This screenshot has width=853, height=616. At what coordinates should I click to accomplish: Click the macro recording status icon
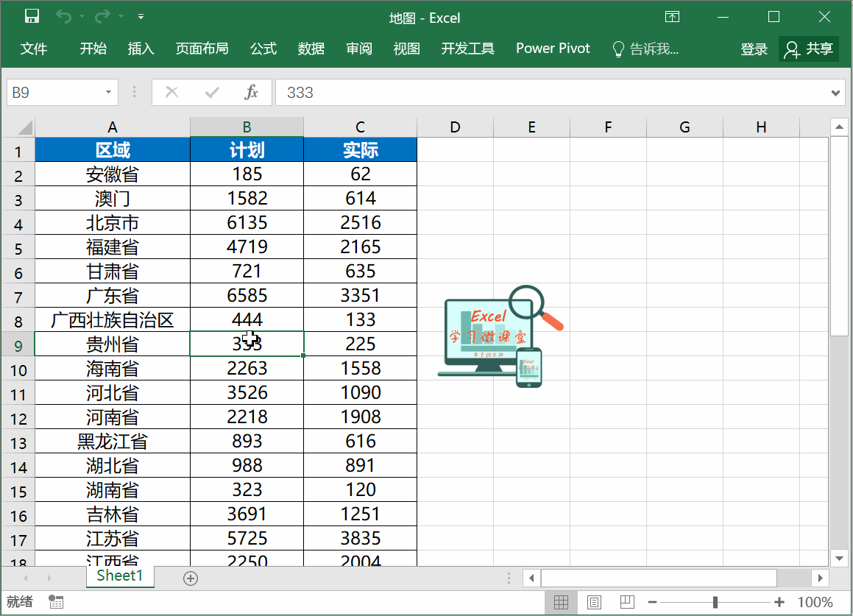(56, 602)
